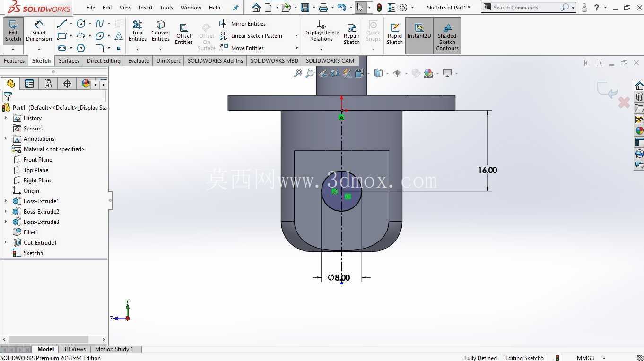644x361 pixels.
Task: Pick the Sketch Text tool
Action: 119,36
